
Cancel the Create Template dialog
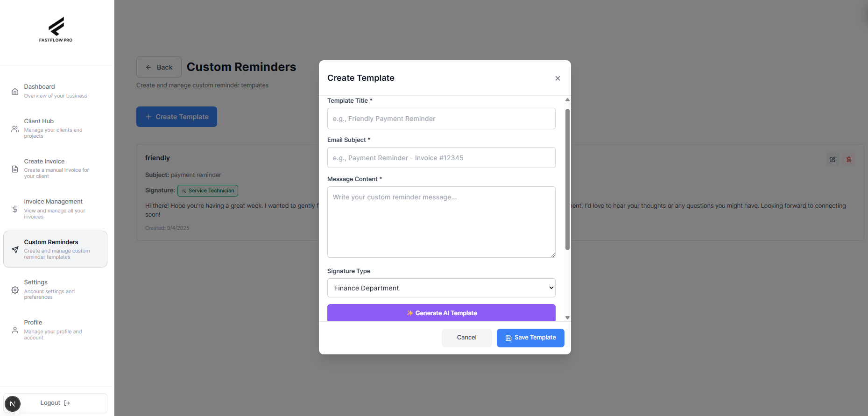(466, 338)
